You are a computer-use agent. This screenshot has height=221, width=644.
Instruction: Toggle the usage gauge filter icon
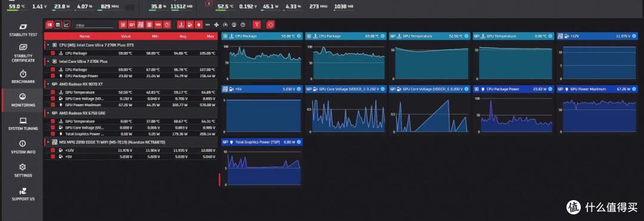(x=234, y=24)
